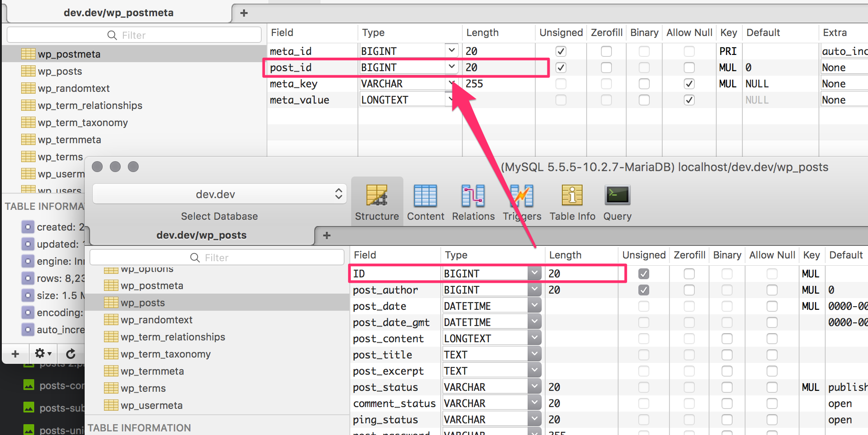Select wp_terms in the back window list
868x435 pixels.
(60, 157)
